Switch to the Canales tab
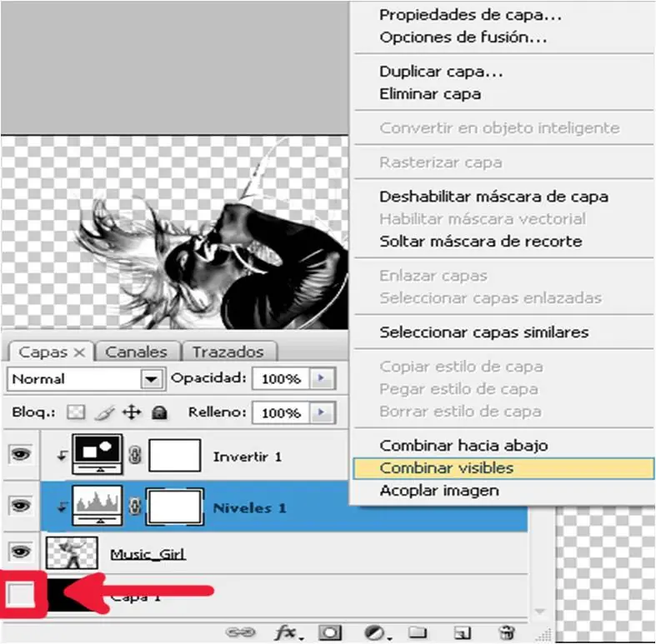 (137, 352)
